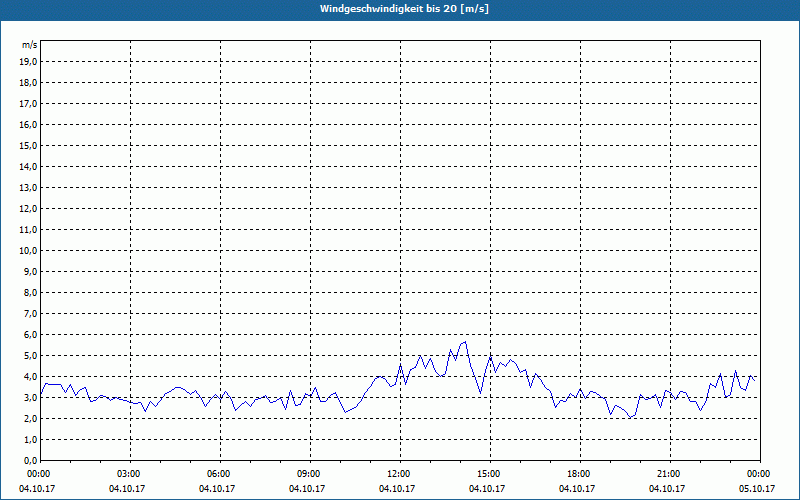Viewport: 800px width, 500px height.
Task: Click the 9,0 y-axis label
Action: point(30,271)
